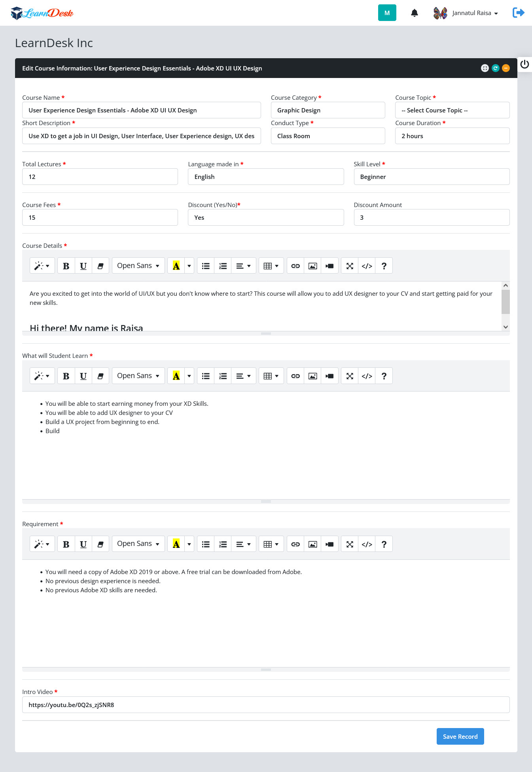Open the Language made in dropdown
The width and height of the screenshot is (532, 772).
(x=266, y=177)
